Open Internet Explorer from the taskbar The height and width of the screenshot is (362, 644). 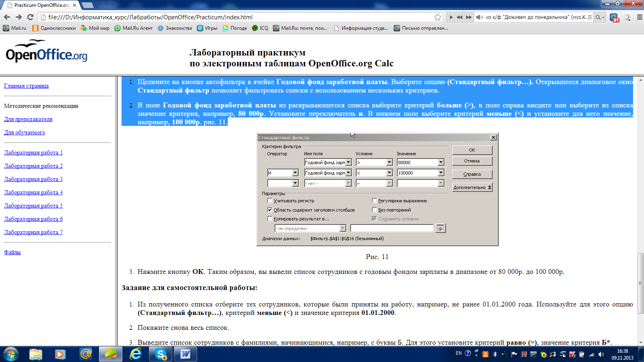coord(136,354)
